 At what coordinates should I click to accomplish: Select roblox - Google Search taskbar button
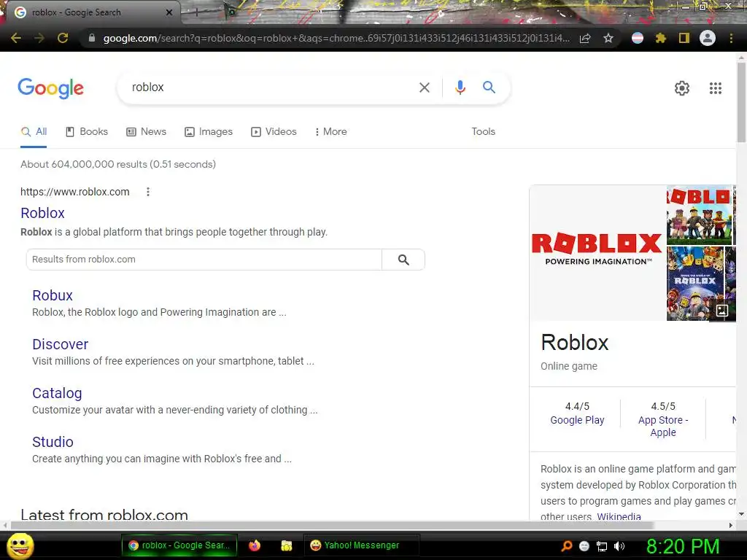pyautogui.click(x=179, y=545)
